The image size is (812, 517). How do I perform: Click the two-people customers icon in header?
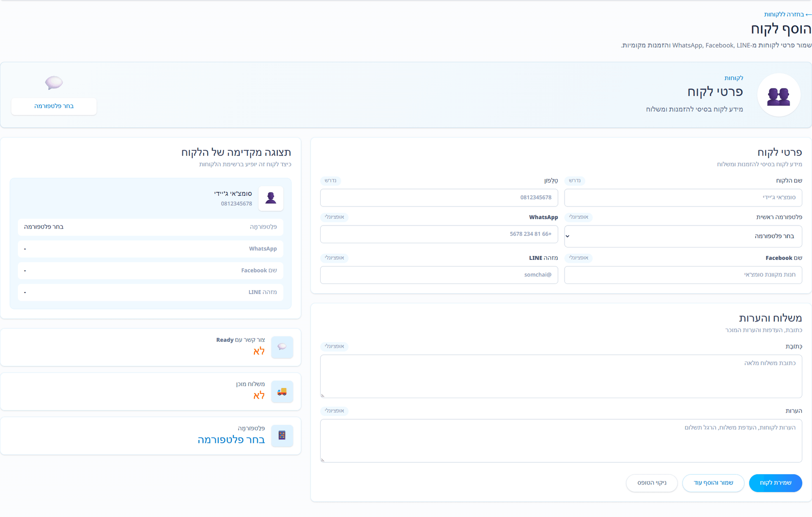click(778, 96)
